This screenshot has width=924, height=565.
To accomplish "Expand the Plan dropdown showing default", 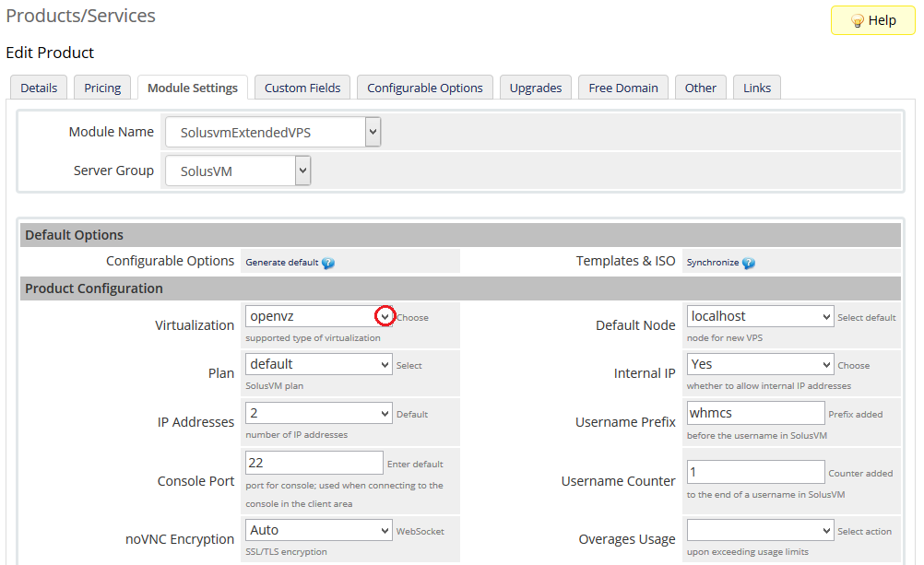I will 319,364.
